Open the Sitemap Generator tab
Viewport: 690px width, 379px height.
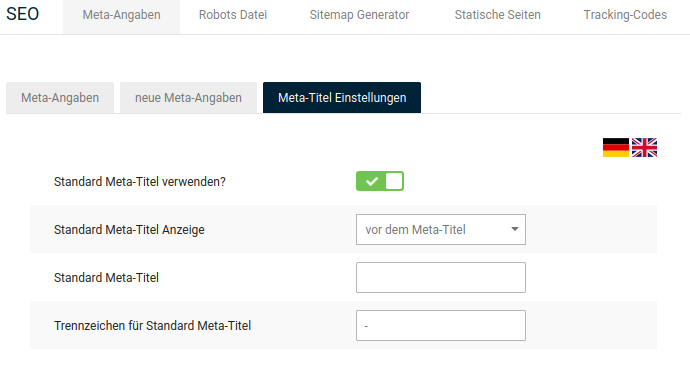359,15
